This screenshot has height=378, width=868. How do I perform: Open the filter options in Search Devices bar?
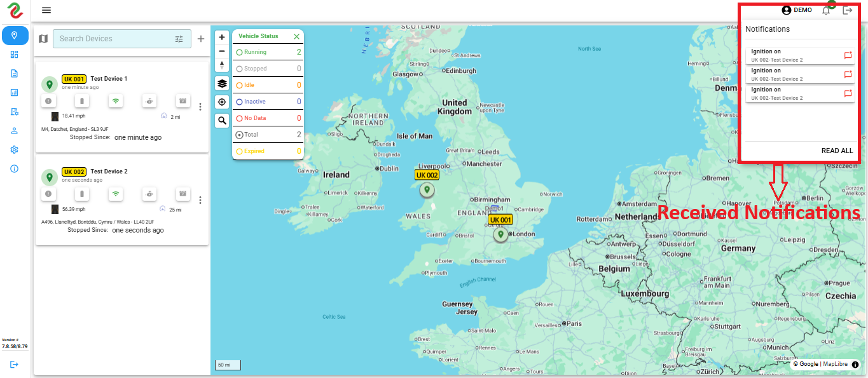point(179,39)
